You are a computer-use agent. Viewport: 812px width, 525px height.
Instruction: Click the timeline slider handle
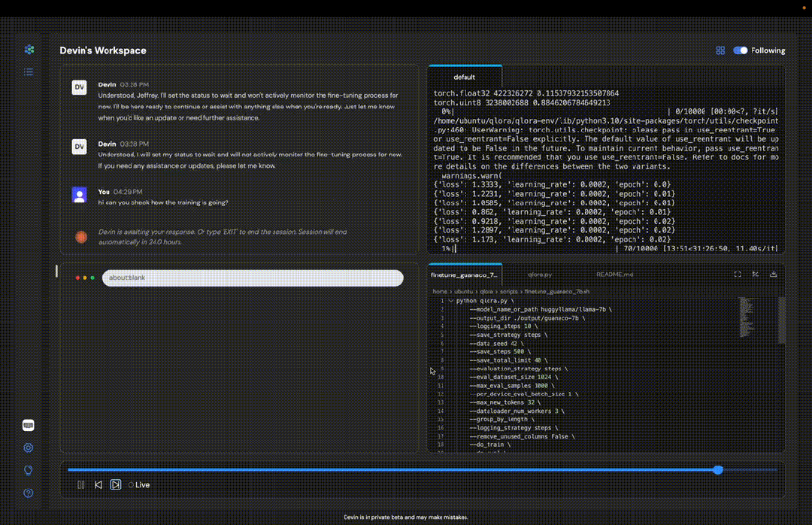(x=718, y=470)
